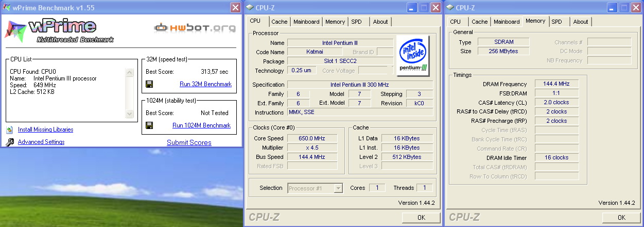Click the scroll down arrow in the CPU List
The width and height of the screenshot is (644, 227).
pyautogui.click(x=129, y=113)
